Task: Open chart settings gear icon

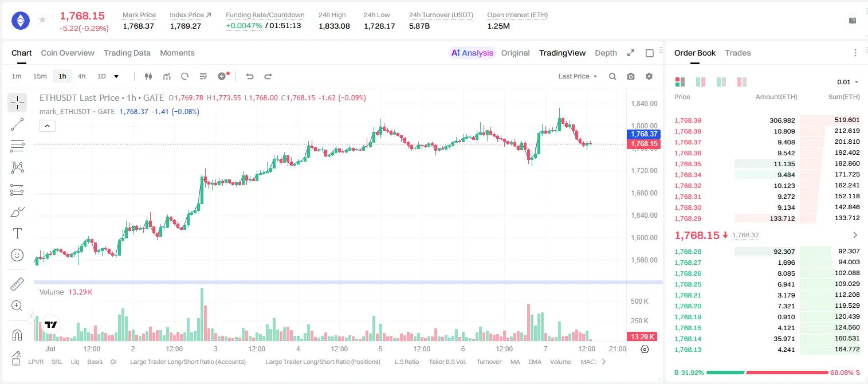Action: 649,76
